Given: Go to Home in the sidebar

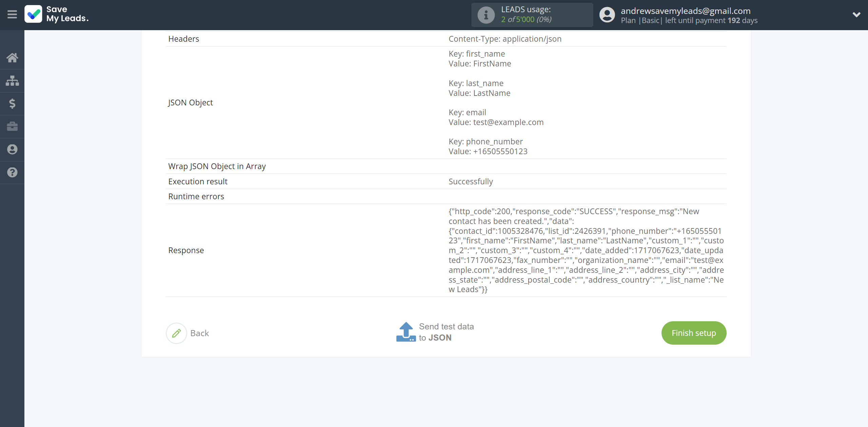Looking at the screenshot, I should point(12,58).
